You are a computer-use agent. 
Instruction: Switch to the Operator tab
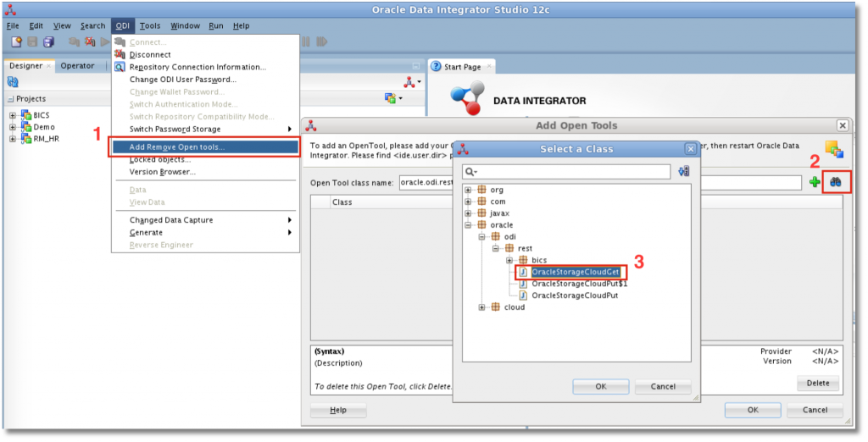77,65
